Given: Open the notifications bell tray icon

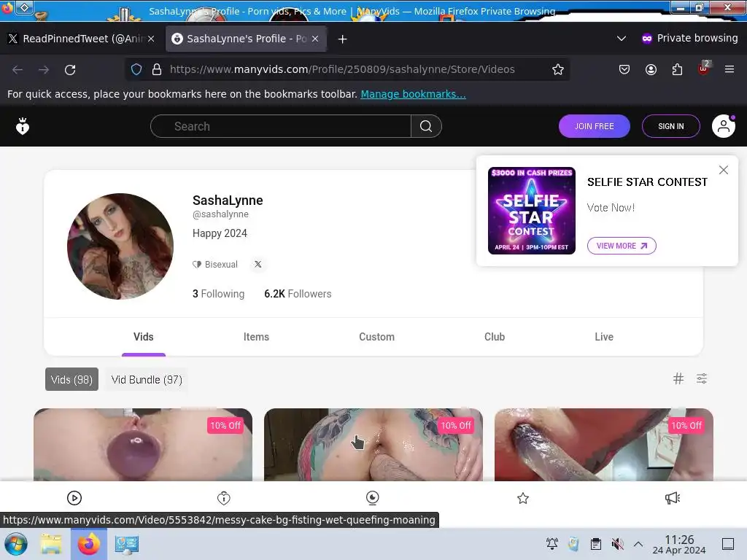Looking at the screenshot, I should click(x=552, y=544).
